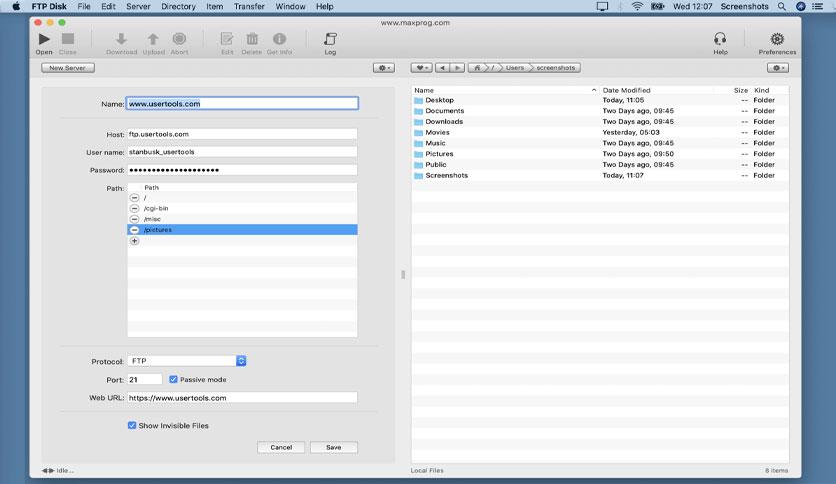Viewport: 836px width, 484px height.
Task: Select the Public folder row
Action: click(x=600, y=164)
